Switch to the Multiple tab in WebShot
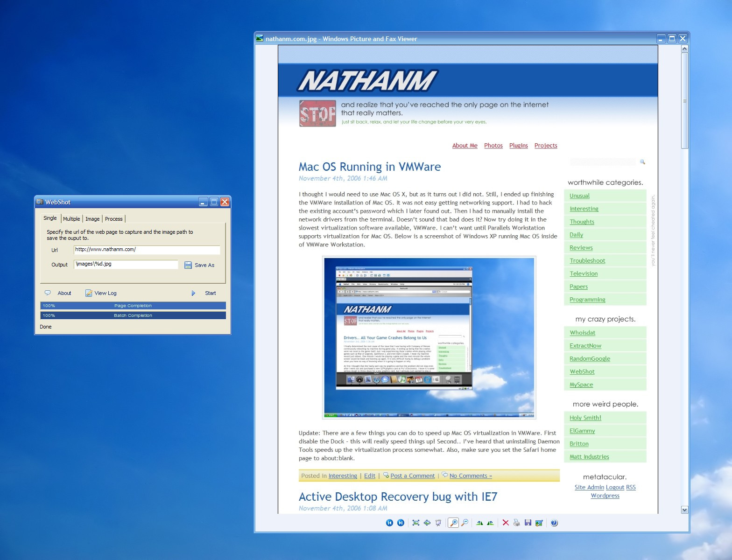This screenshot has height=560, width=732. click(x=71, y=219)
